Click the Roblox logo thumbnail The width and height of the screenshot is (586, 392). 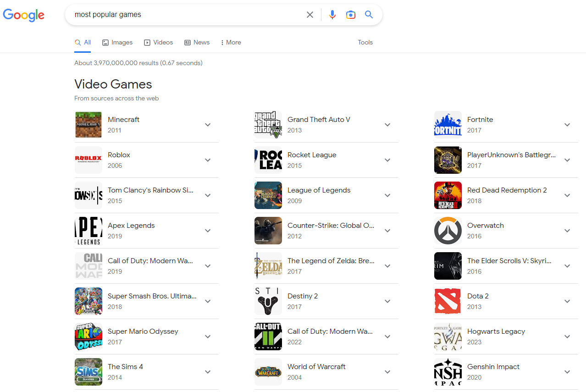click(88, 160)
